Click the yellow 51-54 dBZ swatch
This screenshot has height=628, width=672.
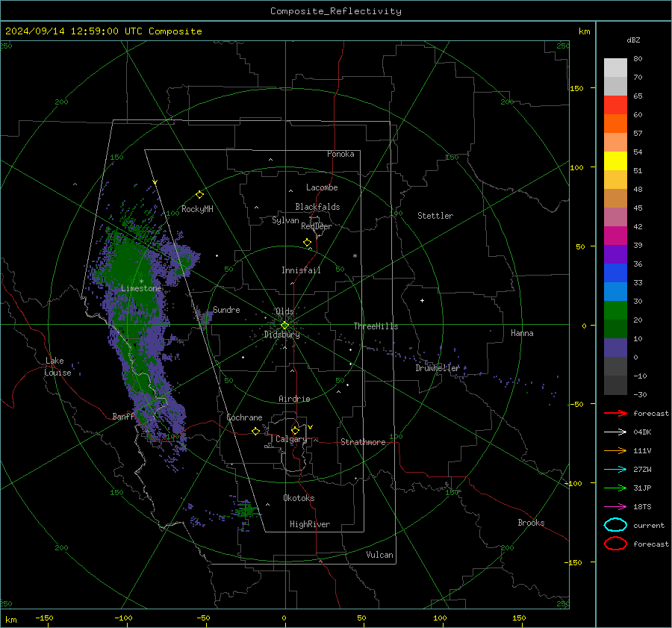click(615, 161)
